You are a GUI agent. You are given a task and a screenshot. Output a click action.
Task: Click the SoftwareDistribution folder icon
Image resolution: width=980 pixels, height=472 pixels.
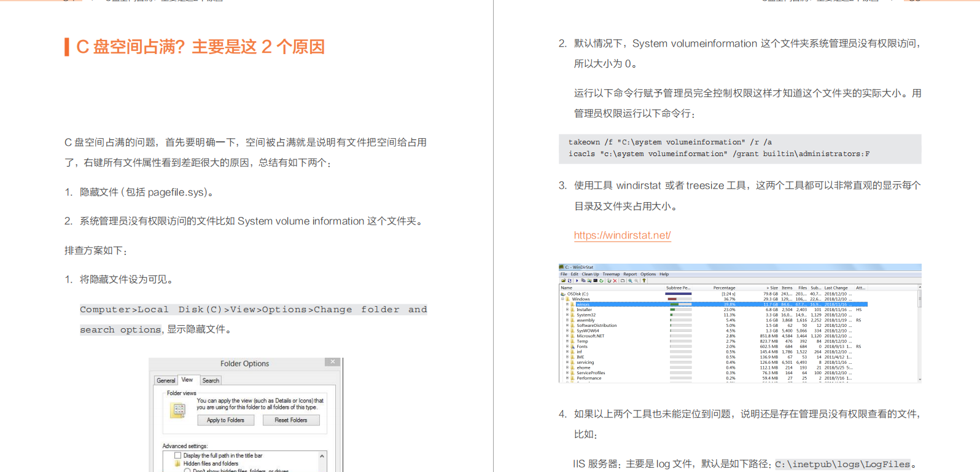point(572,326)
